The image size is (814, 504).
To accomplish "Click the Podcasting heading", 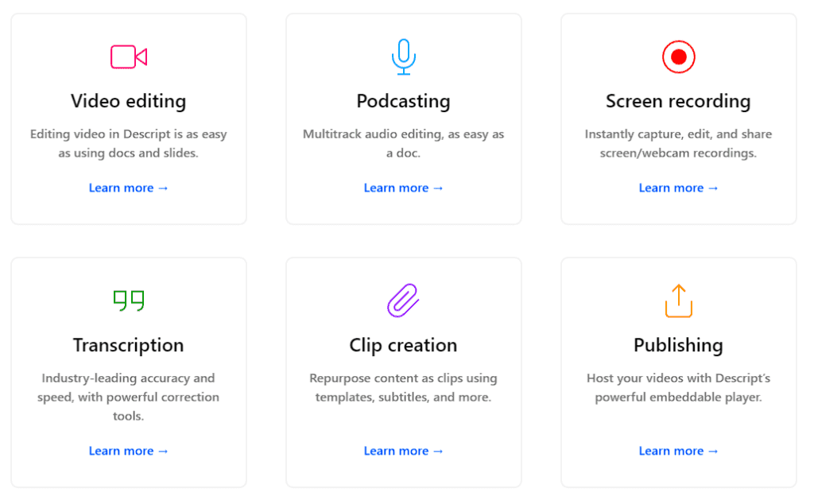I will coord(403,101).
